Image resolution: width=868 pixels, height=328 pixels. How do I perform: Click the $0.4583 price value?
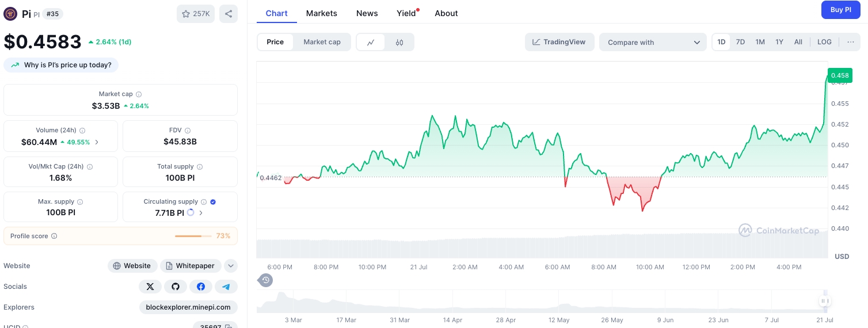[x=43, y=42]
